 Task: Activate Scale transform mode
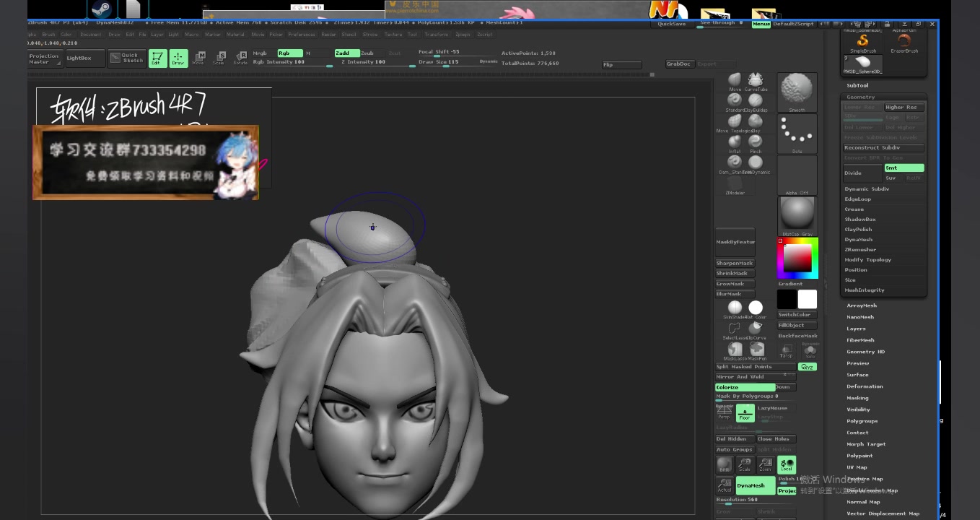tap(219, 58)
